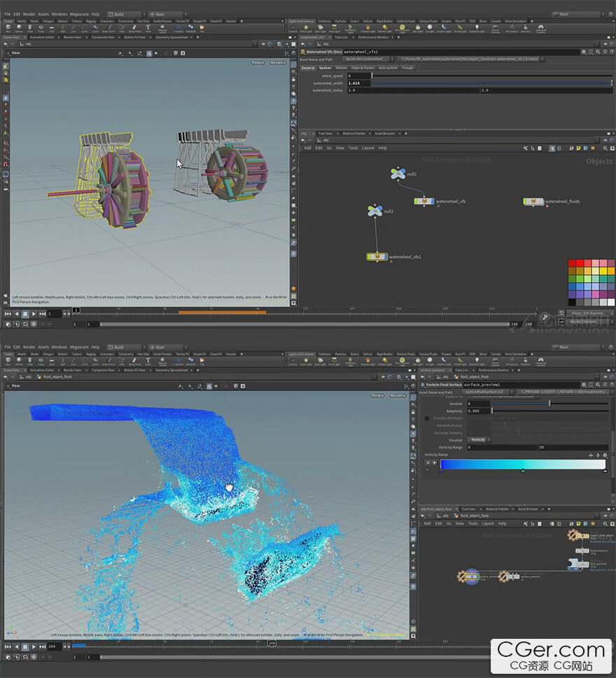Click the L-System shelf tool in top window

pos(178,28)
